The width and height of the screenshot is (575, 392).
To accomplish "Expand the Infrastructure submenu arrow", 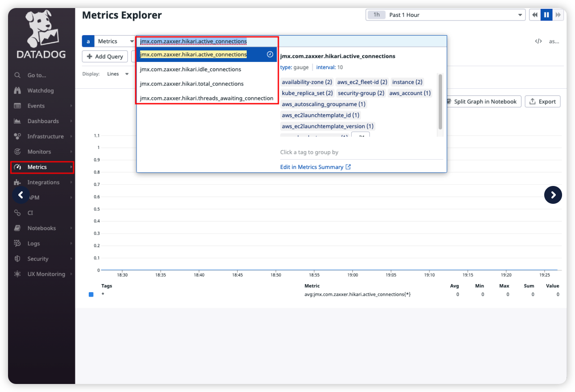I will [x=71, y=136].
